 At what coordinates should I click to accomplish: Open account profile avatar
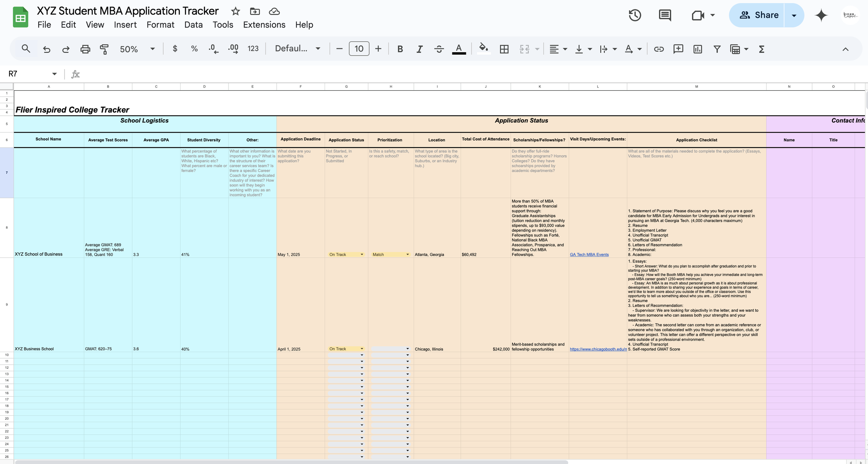click(x=850, y=15)
